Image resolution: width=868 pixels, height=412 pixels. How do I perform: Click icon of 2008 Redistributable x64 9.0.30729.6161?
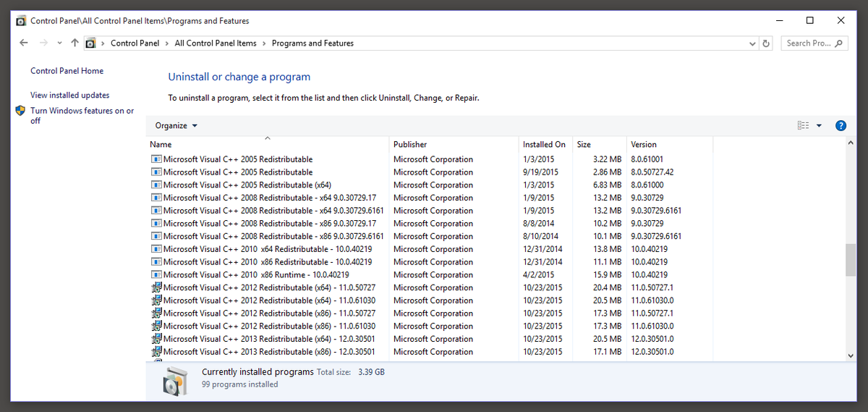pos(156,211)
